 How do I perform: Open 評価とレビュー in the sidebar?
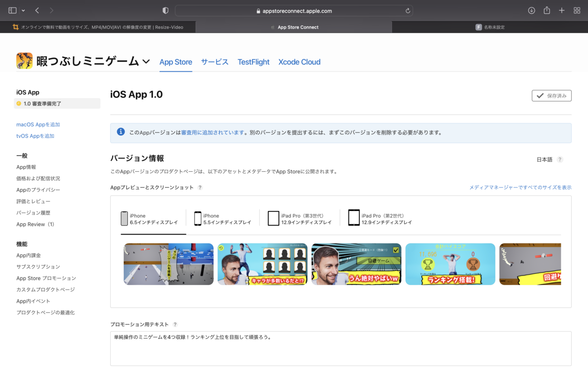33,201
